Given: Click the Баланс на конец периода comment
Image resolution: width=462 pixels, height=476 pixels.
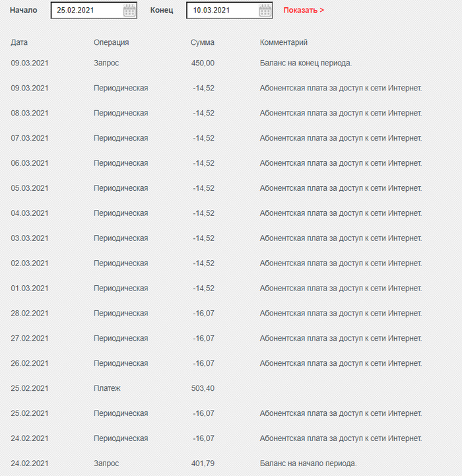Looking at the screenshot, I should click(306, 63).
